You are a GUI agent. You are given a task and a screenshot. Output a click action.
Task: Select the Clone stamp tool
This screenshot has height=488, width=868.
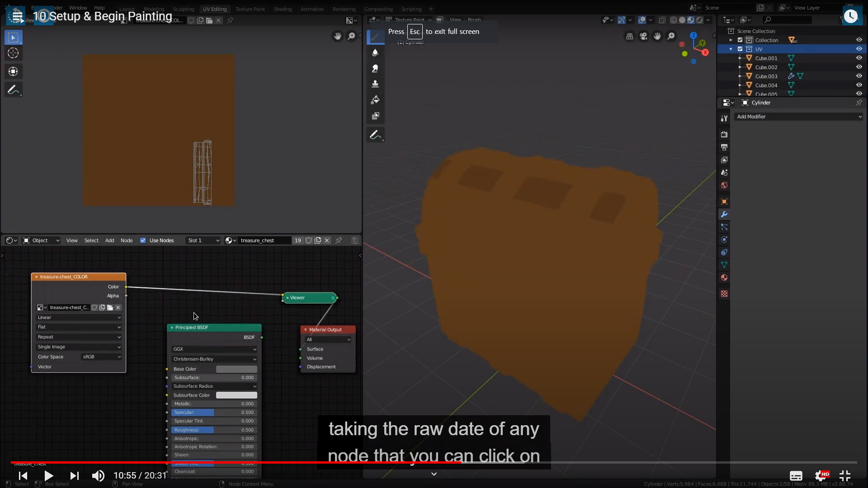(x=375, y=84)
